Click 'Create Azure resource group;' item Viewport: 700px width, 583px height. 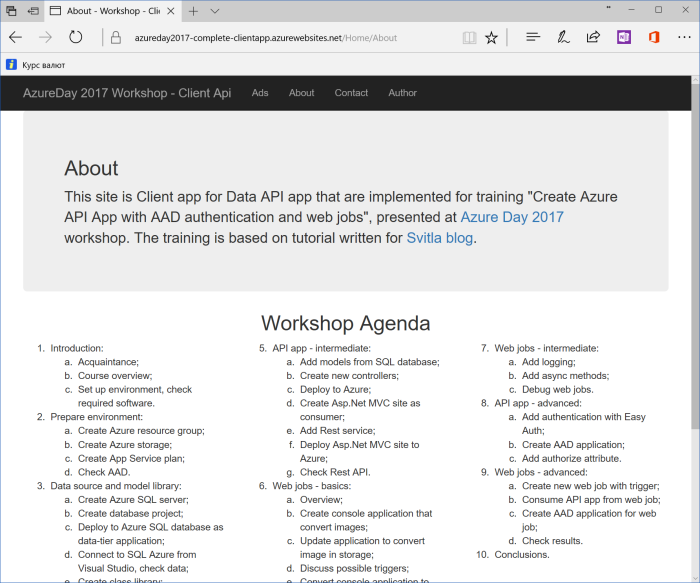(141, 431)
